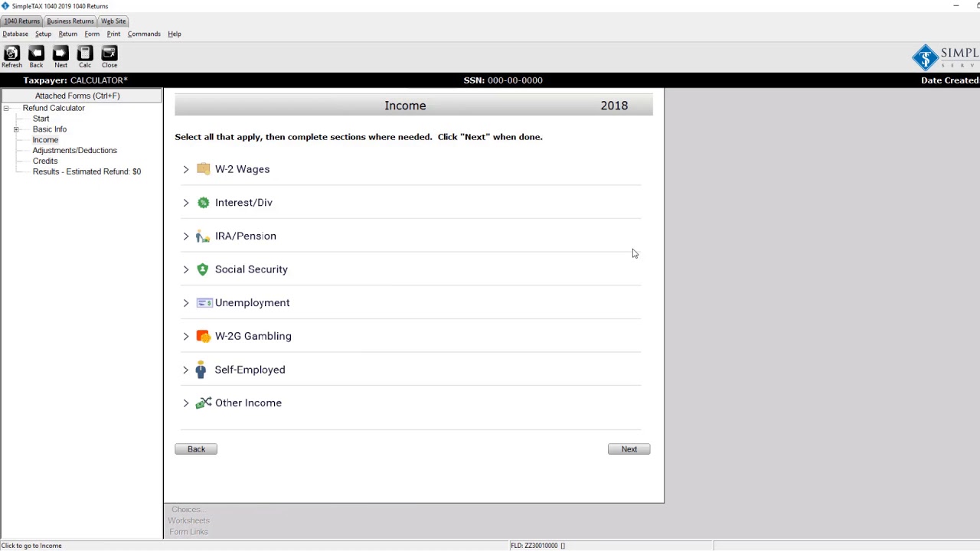Image resolution: width=980 pixels, height=551 pixels.
Task: Open the Help menu
Action: click(175, 34)
